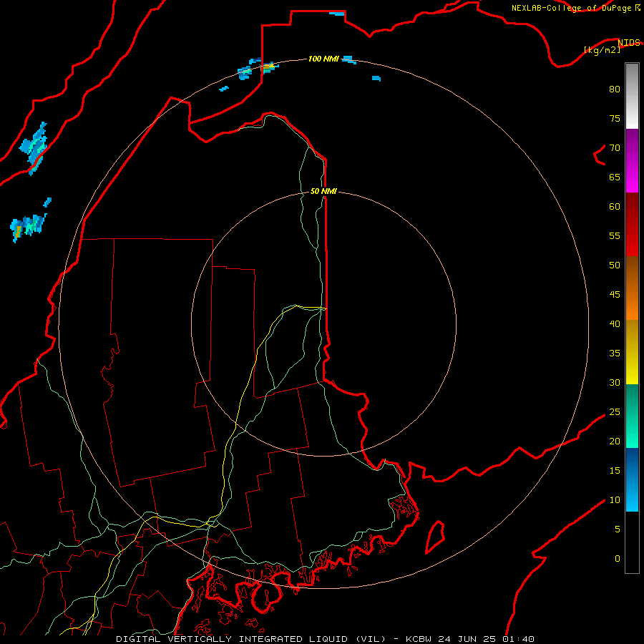This screenshot has height=644, width=644.
Task: Click the 10 scale value
Action: 615,500
